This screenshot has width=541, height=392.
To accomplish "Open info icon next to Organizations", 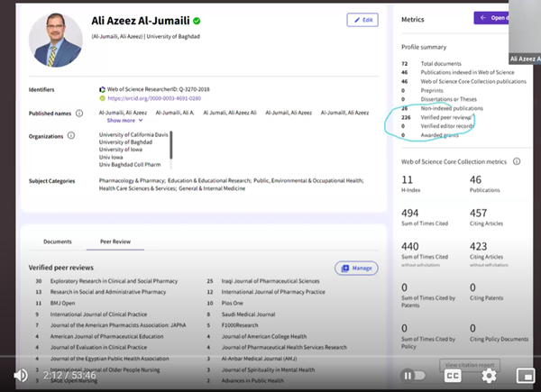I will coord(71,135).
